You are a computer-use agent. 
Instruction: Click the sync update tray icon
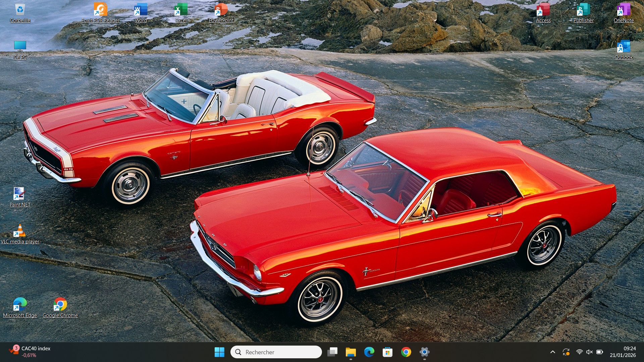pos(566,352)
